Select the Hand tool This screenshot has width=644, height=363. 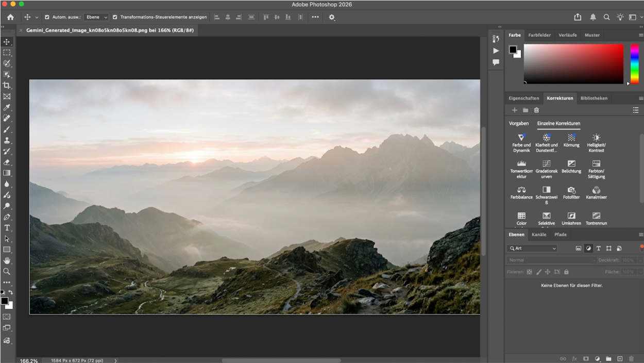pyautogui.click(x=7, y=260)
